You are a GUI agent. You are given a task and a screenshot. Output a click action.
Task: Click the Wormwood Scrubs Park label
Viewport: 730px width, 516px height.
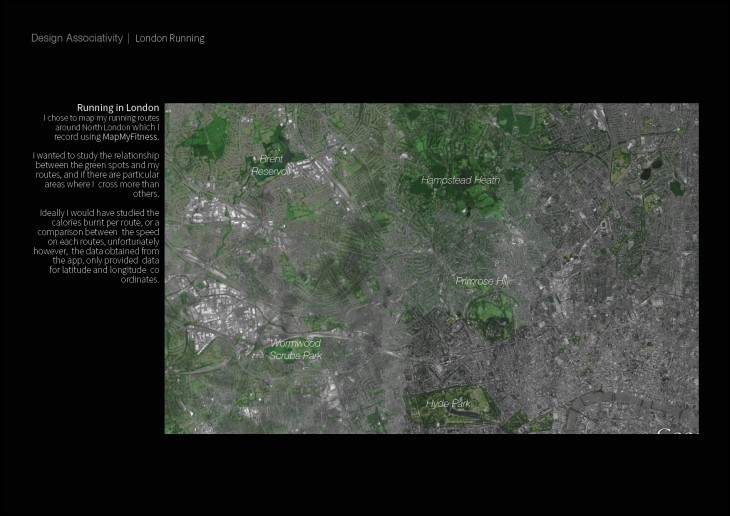(x=295, y=349)
